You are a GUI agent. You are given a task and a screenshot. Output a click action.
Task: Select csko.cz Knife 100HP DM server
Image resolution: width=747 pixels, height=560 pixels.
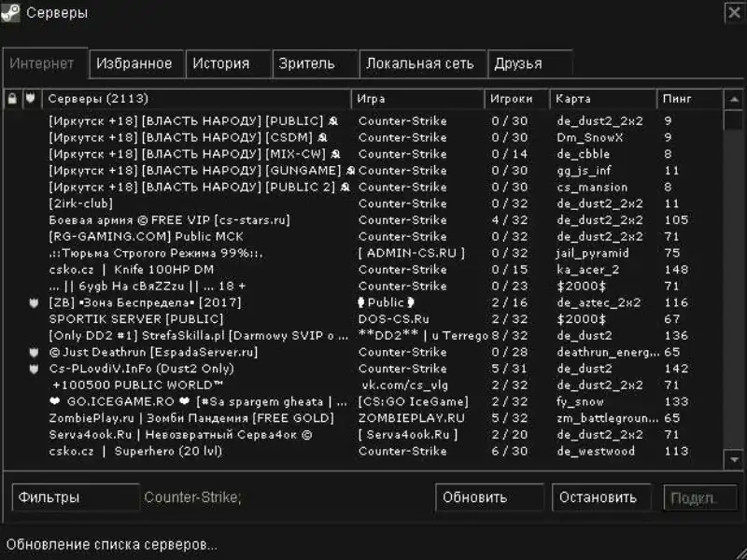click(x=363, y=270)
